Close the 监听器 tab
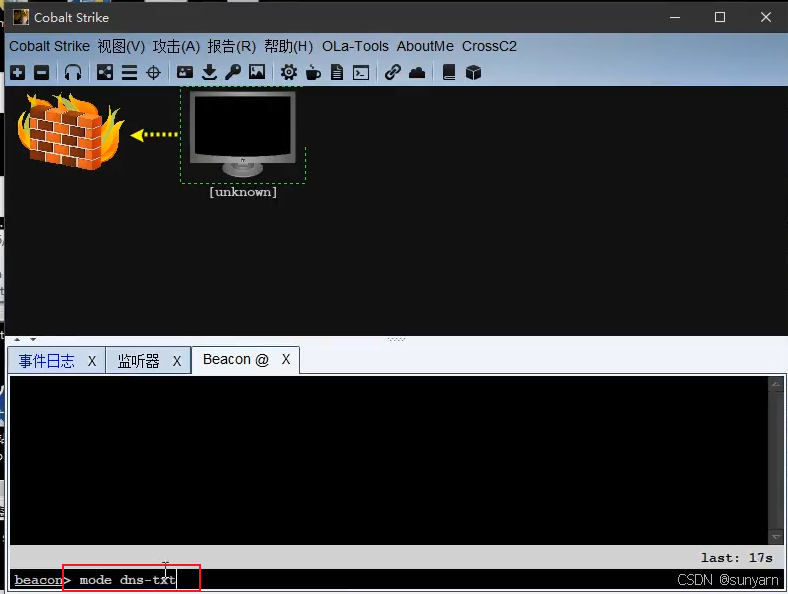Image resolution: width=788 pixels, height=594 pixels. coord(177,361)
